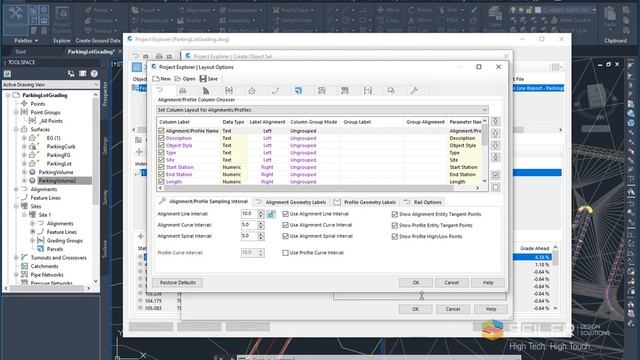640x360 pixels.
Task: Click the move-up arrow beside column list
Action: tap(496, 133)
